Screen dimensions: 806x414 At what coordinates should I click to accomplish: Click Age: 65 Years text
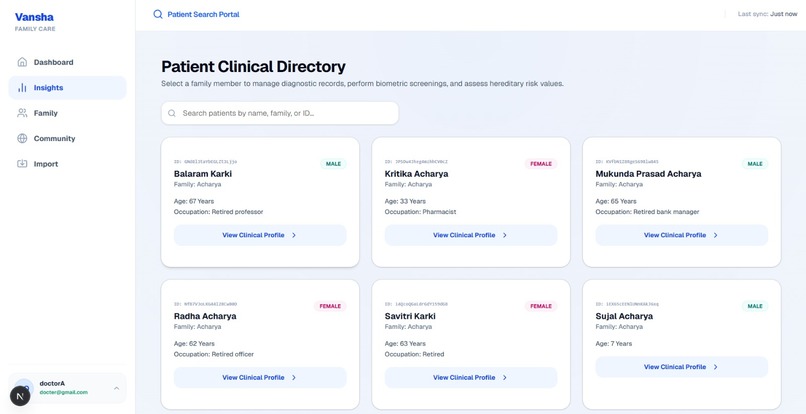(616, 202)
